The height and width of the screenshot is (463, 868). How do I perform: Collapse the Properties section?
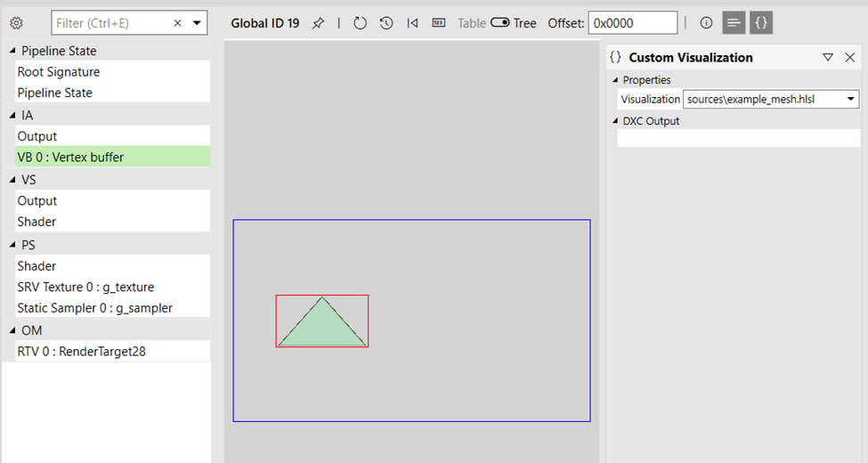pos(615,80)
